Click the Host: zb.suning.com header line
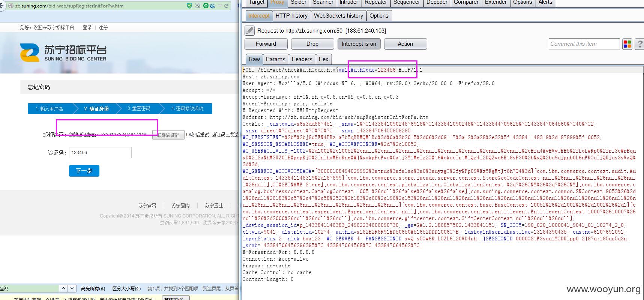Image resolution: width=644 pixels, height=300 pixels. (271, 76)
